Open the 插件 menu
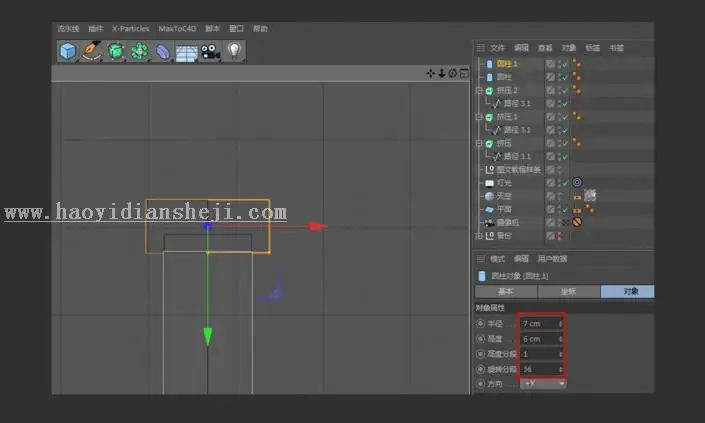The height and width of the screenshot is (423, 705). tap(95, 29)
